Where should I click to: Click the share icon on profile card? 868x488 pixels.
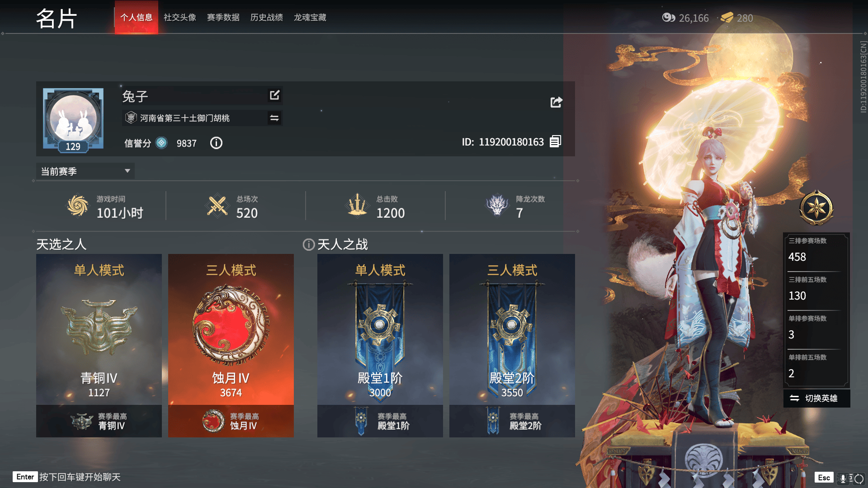(x=556, y=102)
